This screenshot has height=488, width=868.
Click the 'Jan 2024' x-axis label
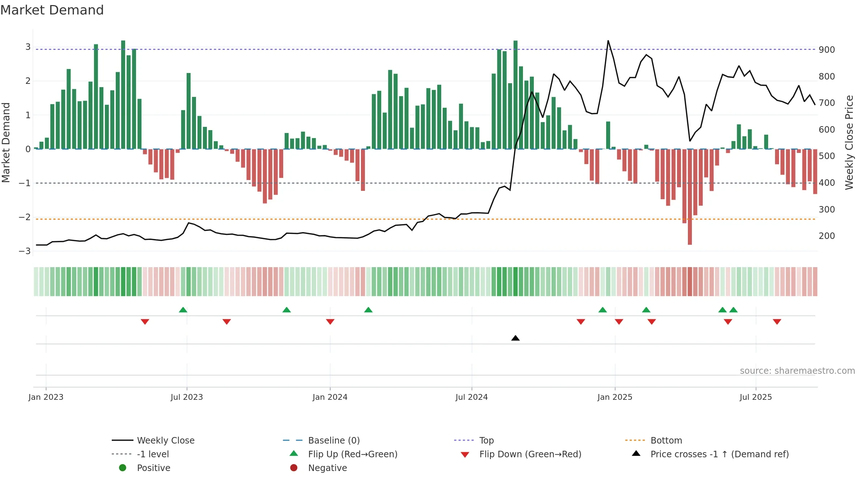click(330, 397)
